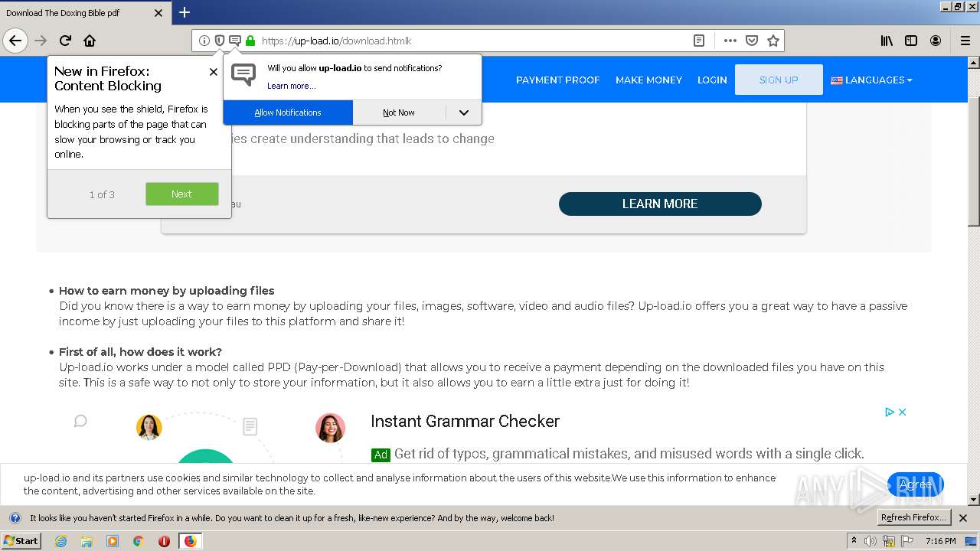
Task: Open Opera from taskbar
Action: click(164, 541)
